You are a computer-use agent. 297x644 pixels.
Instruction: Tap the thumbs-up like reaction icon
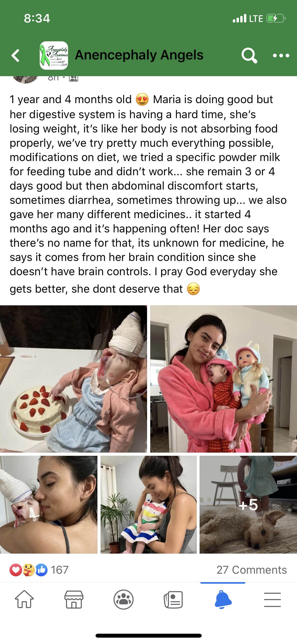coord(42,570)
